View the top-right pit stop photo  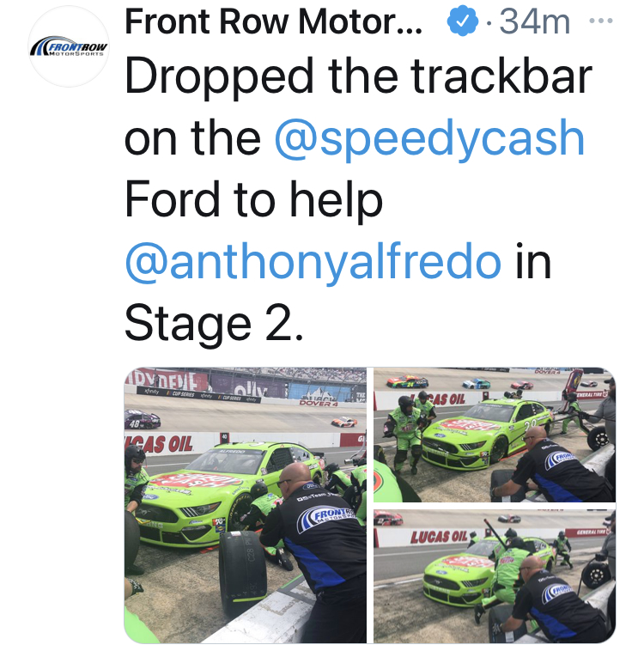coord(495,435)
